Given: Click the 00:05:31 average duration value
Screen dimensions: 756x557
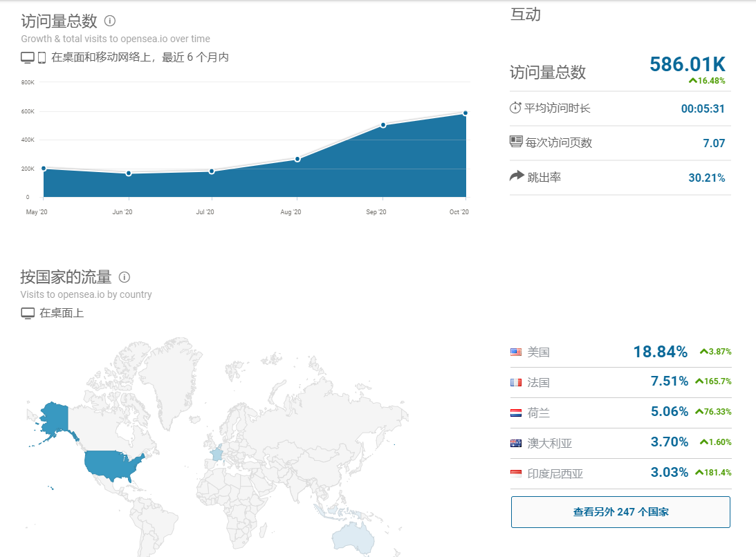Looking at the screenshot, I should pyautogui.click(x=703, y=109).
